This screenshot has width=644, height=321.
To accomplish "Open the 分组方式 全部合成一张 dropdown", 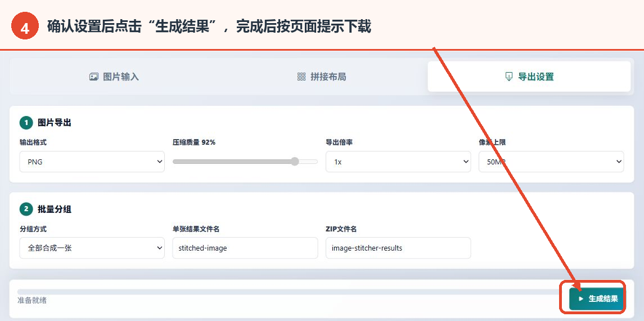I will [92, 248].
